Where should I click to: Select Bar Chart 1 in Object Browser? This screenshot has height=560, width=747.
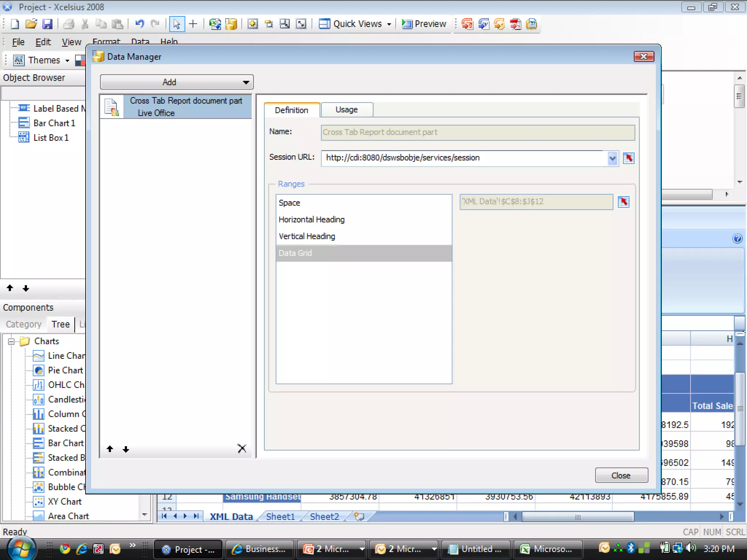coord(54,123)
